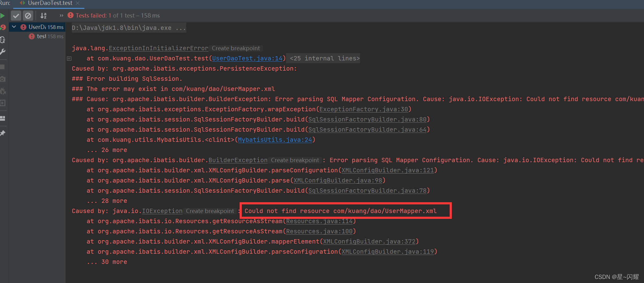
Task: Click the '### Cause: org.apache.ibatis.builder.BuilderException' line
Action: click(358, 99)
